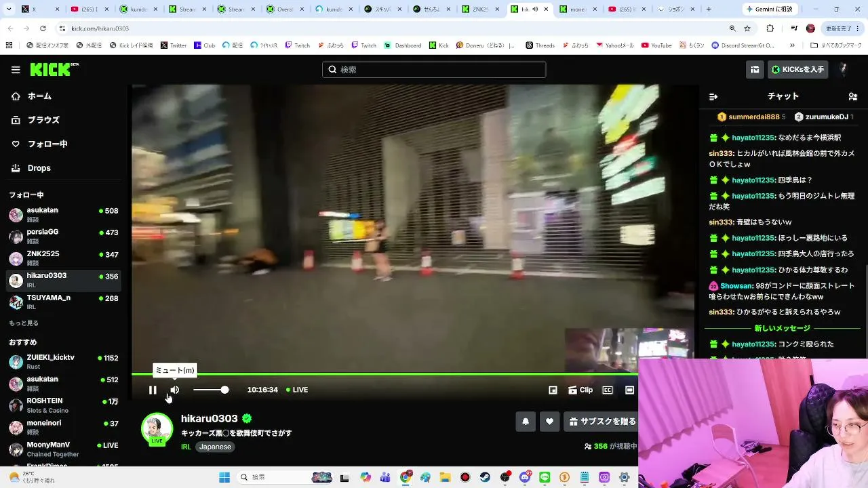Open the Windows Start menu
This screenshot has height=488, width=868.
pyautogui.click(x=224, y=477)
